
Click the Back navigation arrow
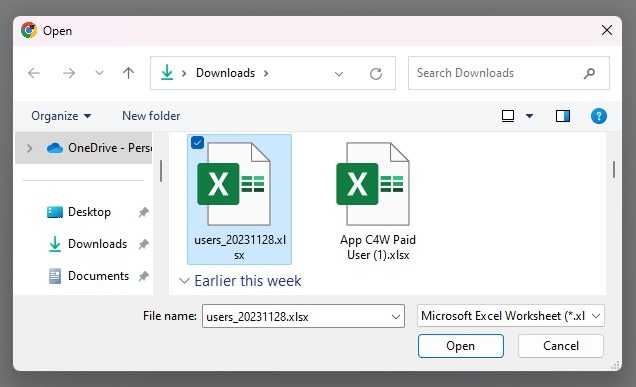coord(34,73)
